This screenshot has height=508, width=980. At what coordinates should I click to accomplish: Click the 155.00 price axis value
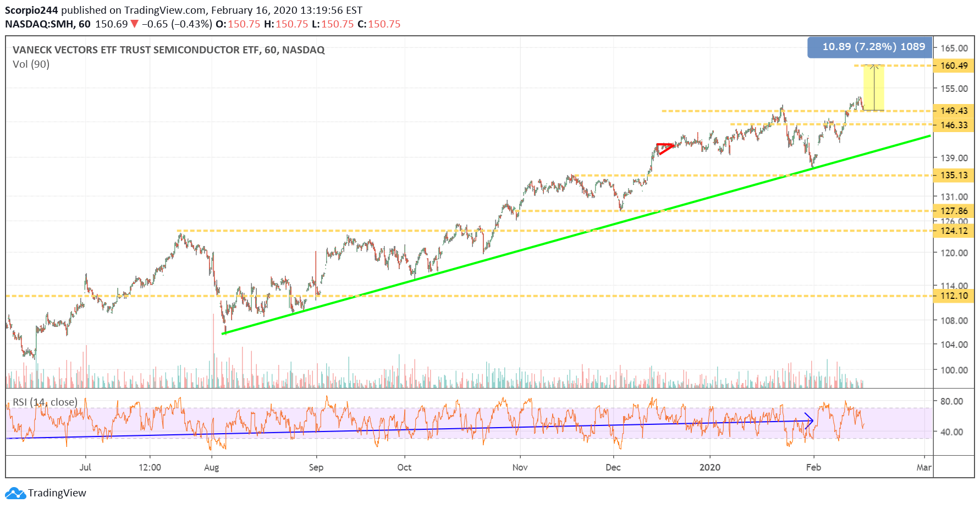954,88
